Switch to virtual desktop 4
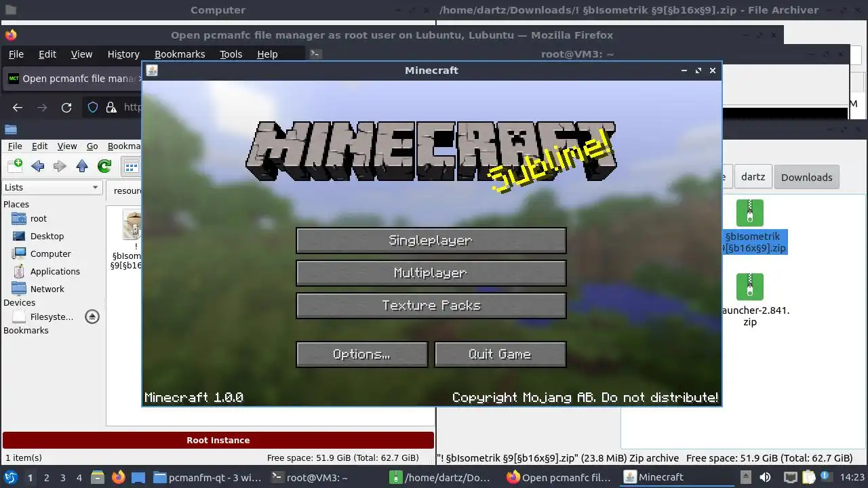The width and height of the screenshot is (868, 488). [x=79, y=478]
